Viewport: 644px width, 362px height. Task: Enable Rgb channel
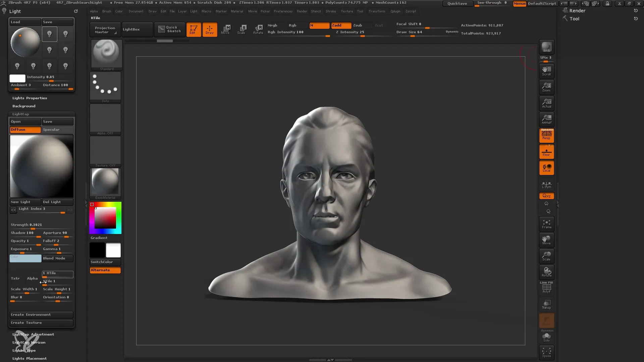(297, 25)
